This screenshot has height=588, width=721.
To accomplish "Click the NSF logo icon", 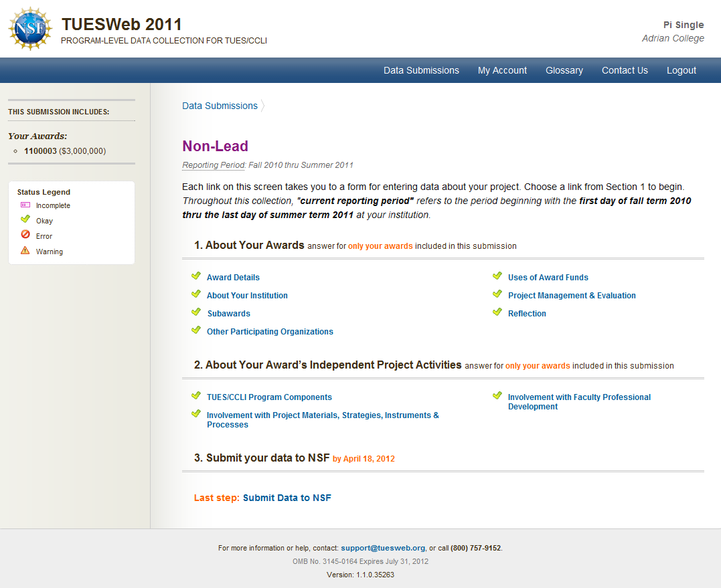I will click(x=30, y=29).
